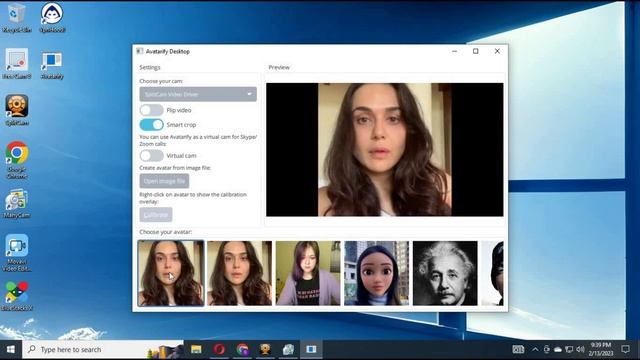Click the tray icon left of the cloud
Viewport: 640px width, 360px height.
[x=547, y=349]
